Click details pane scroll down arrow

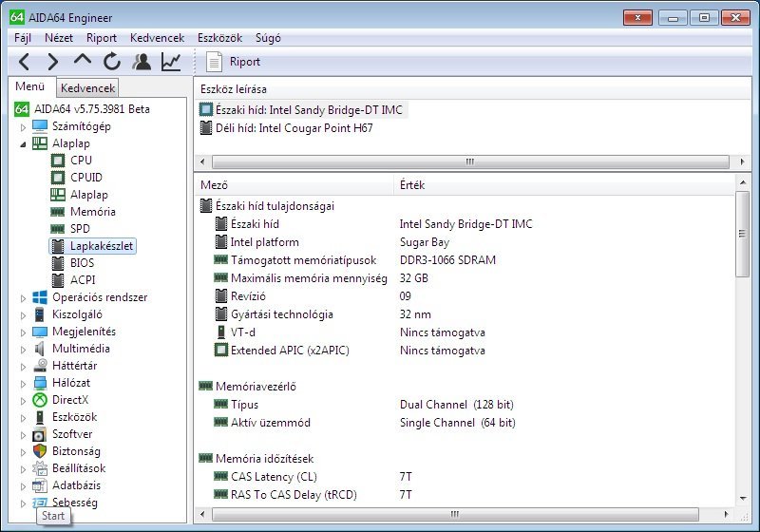pos(742,499)
